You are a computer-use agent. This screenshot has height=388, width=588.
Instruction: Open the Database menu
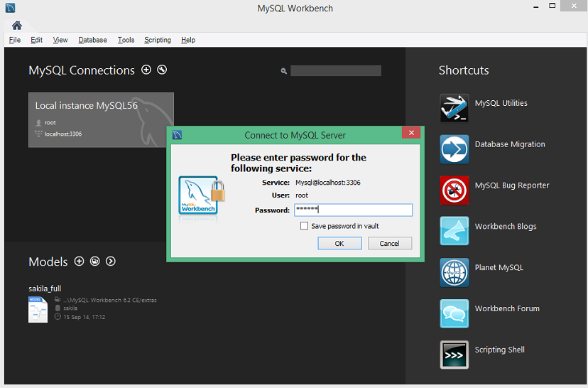point(92,40)
